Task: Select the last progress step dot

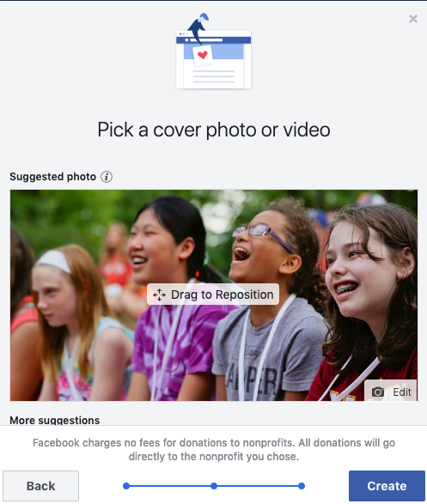Action: (x=302, y=486)
